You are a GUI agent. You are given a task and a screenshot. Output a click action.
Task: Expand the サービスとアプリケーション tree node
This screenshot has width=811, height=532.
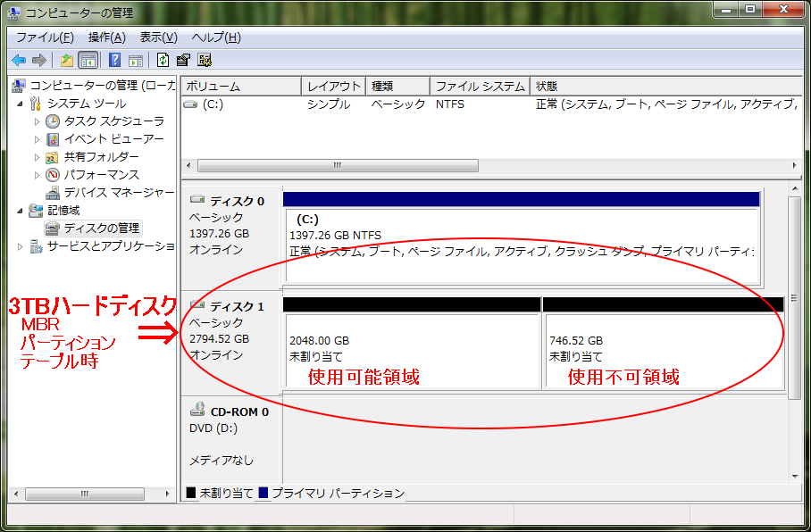(x=21, y=246)
